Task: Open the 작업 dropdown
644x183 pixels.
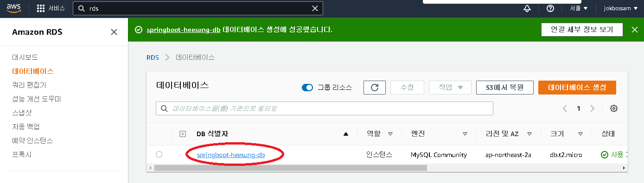Action: coord(450,88)
